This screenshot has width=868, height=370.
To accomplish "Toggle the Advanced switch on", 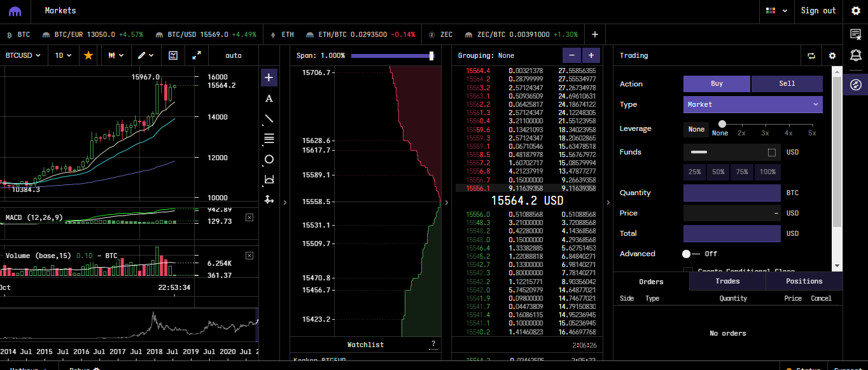I will (x=690, y=254).
